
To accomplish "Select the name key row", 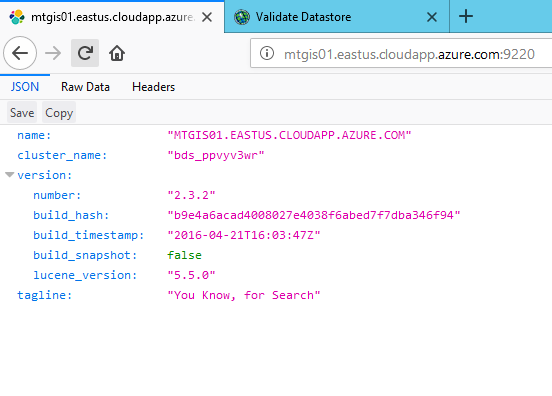I will coord(34,135).
